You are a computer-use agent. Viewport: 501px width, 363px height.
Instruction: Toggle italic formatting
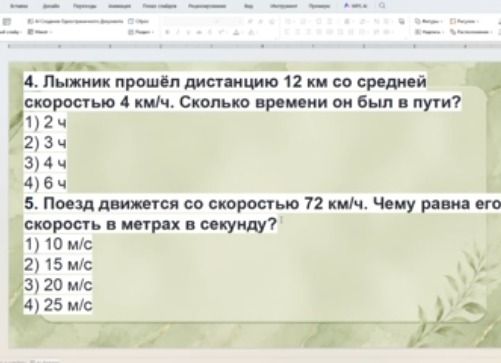pos(178,32)
